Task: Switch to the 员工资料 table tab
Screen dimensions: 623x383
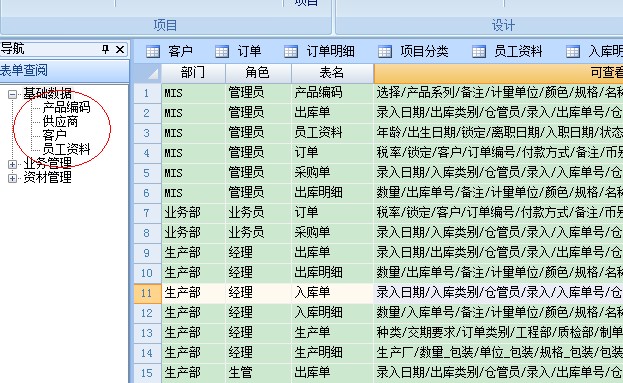Action: (507, 52)
